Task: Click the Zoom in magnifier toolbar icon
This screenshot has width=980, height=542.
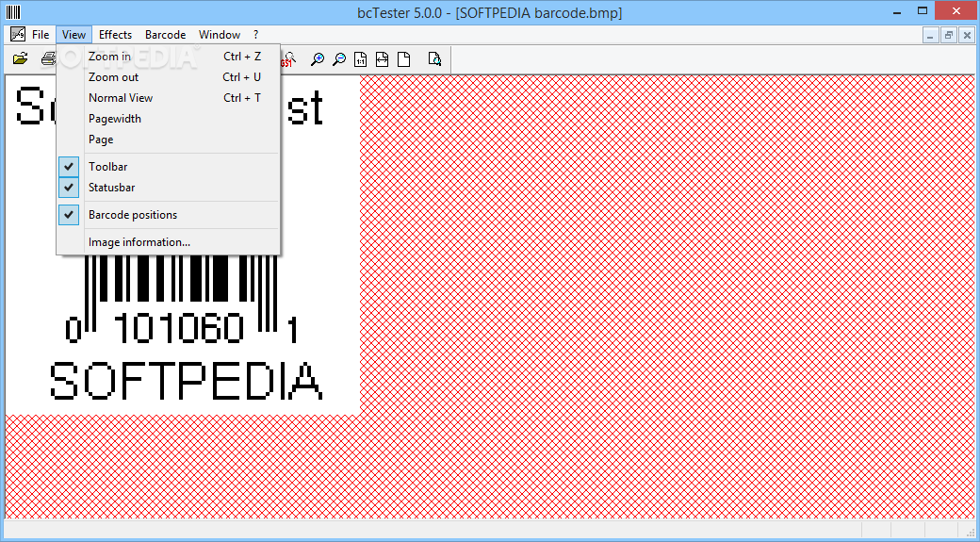Action: tap(318, 59)
